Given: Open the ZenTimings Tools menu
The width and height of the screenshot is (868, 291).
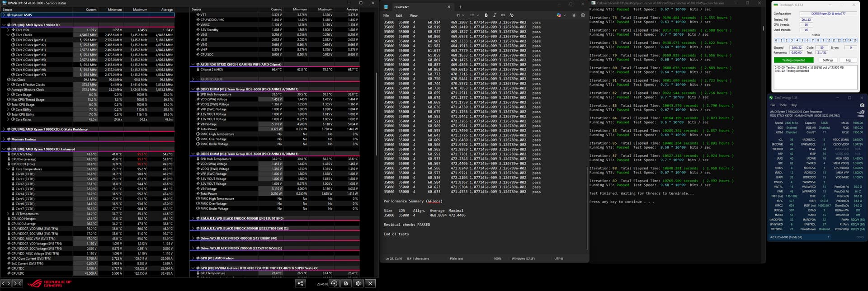Looking at the screenshot, I should click(783, 105).
